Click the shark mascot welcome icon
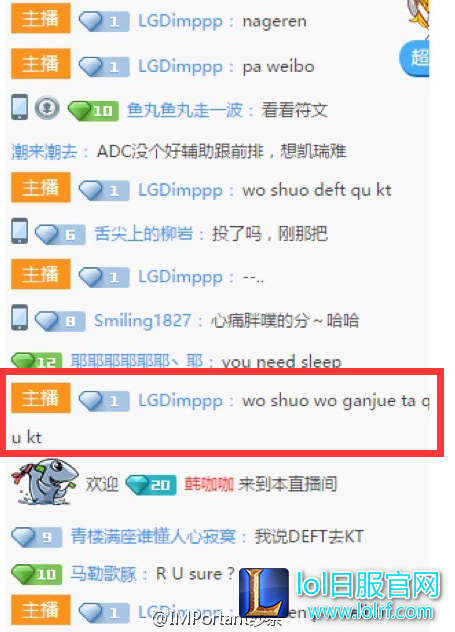The height and width of the screenshot is (632, 455). [x=45, y=481]
